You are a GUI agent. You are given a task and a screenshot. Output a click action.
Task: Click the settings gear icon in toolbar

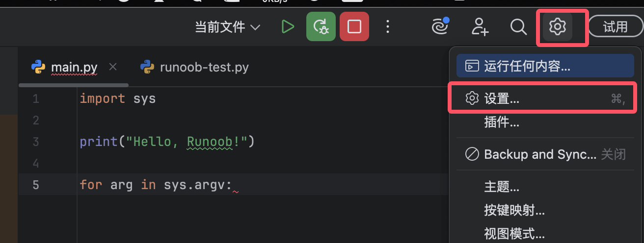coord(558,26)
